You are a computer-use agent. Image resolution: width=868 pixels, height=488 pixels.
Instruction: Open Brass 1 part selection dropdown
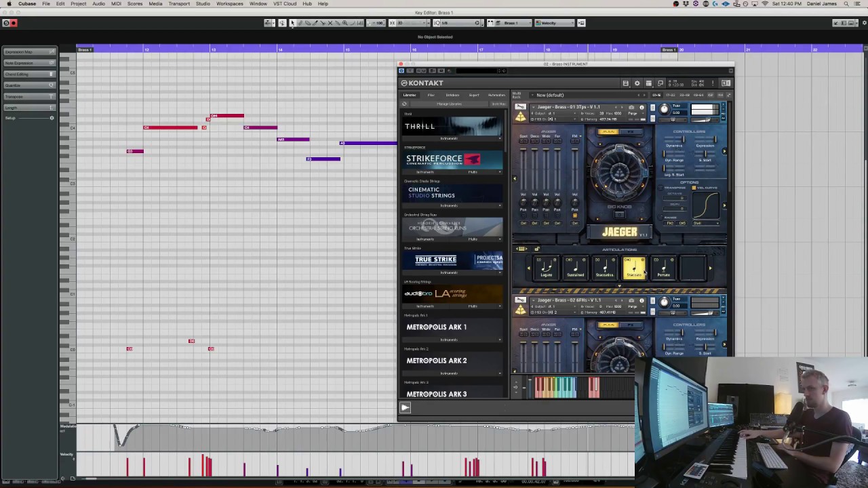click(513, 23)
